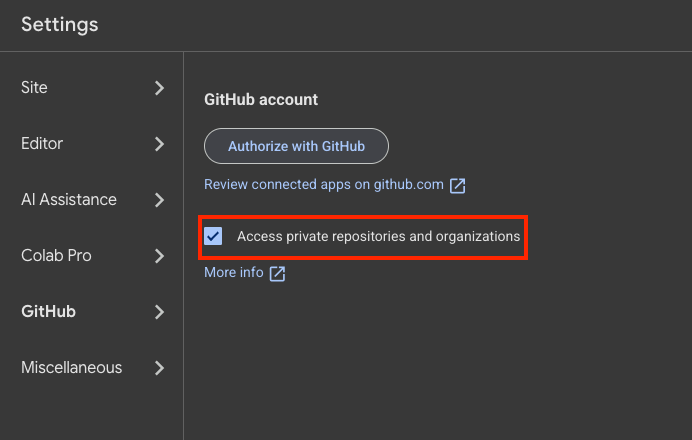
Task: Click the Access private repositories label text
Action: click(379, 237)
